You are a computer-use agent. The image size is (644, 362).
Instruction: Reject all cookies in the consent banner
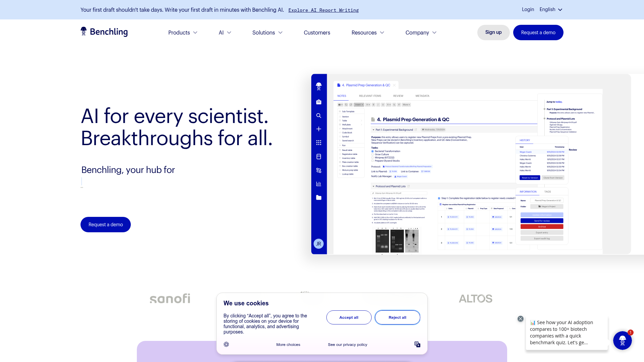(397, 317)
